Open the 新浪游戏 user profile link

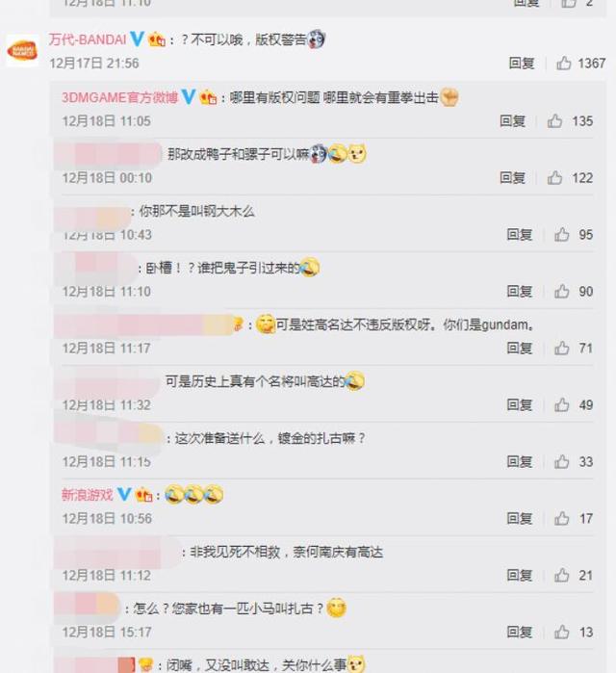(87, 495)
